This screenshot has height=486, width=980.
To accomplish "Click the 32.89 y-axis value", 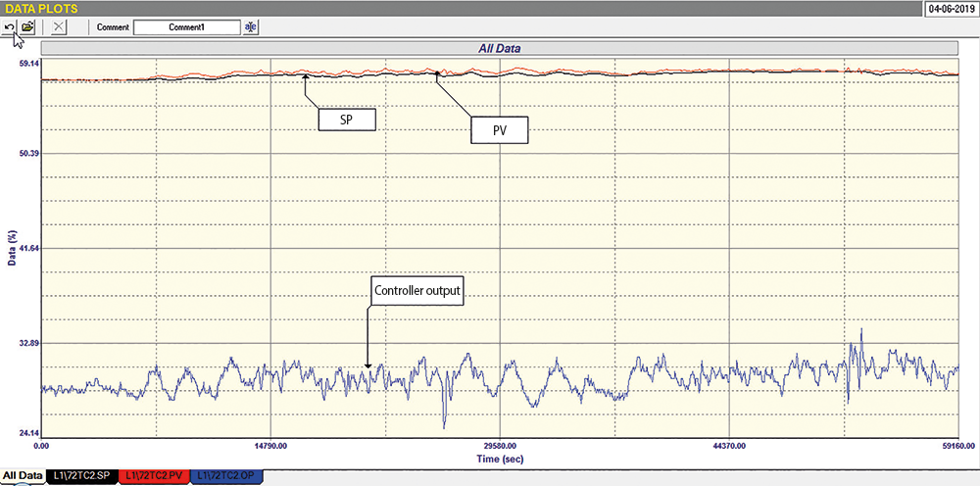I will coord(28,343).
